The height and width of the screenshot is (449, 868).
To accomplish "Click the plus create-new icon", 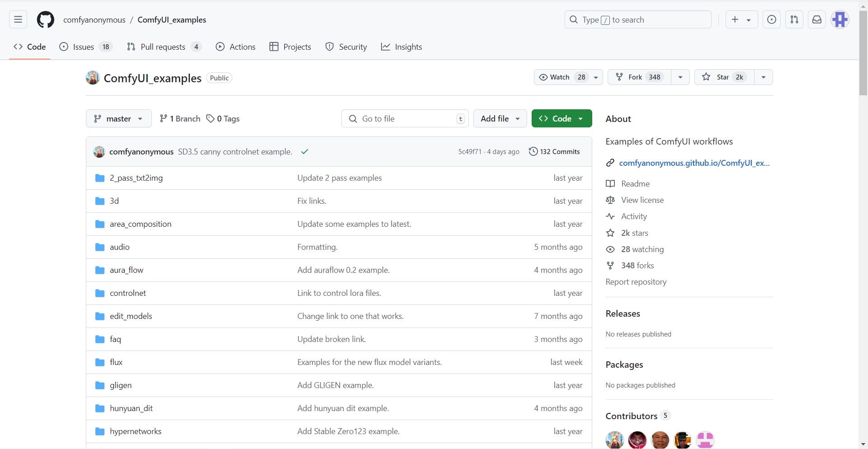I will pos(735,19).
